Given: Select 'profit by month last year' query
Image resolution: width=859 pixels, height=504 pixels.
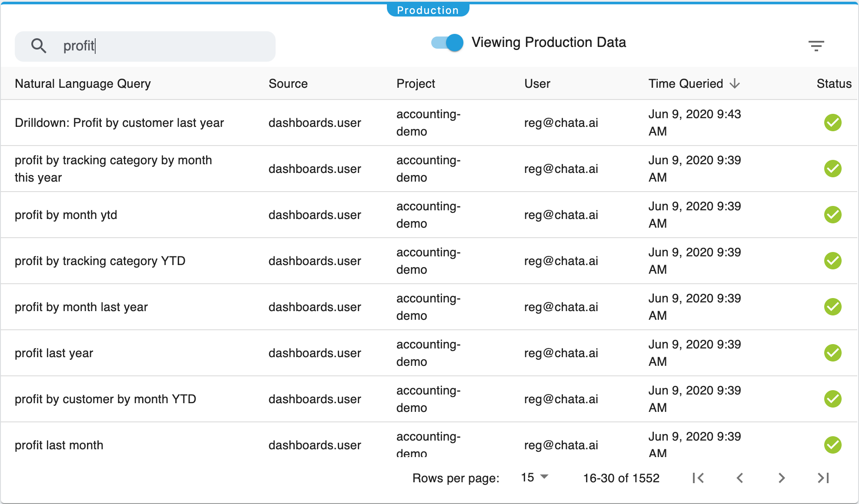Looking at the screenshot, I should (x=81, y=307).
